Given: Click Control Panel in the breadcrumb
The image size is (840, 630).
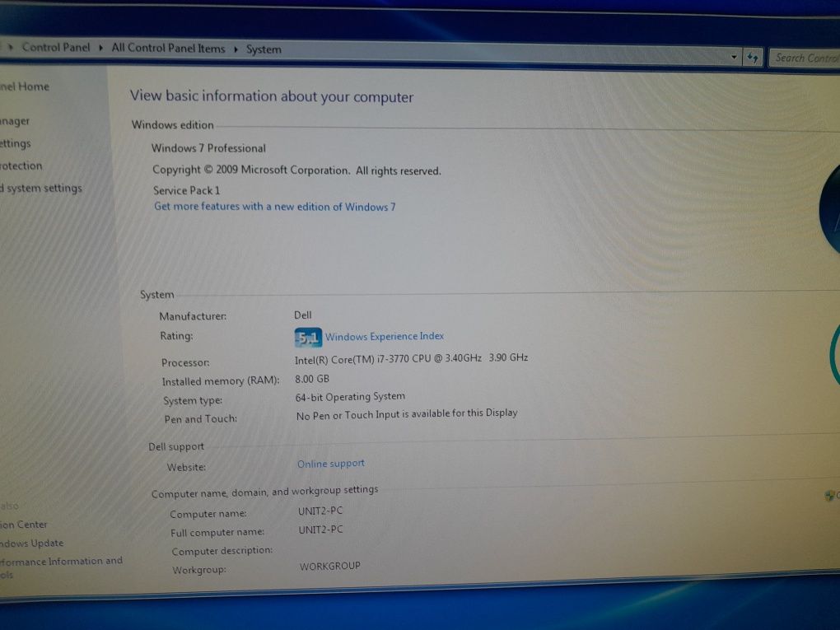Looking at the screenshot, I should point(56,47).
